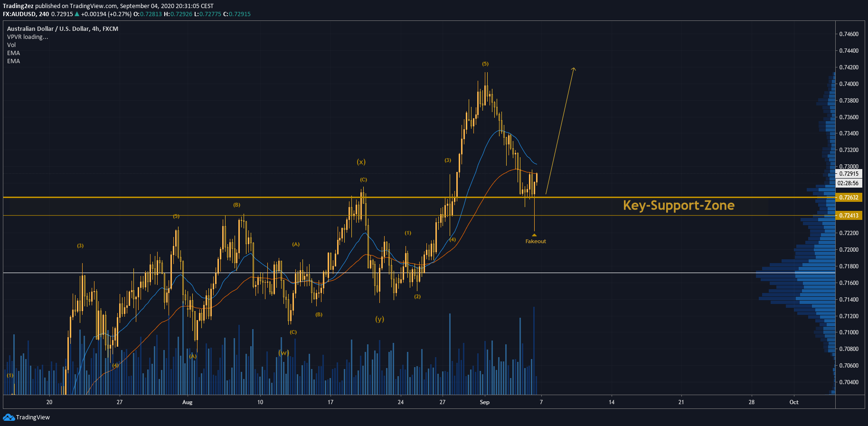Screen dimensions: 868x426
Task: Select the Vol indicator label
Action: point(11,45)
